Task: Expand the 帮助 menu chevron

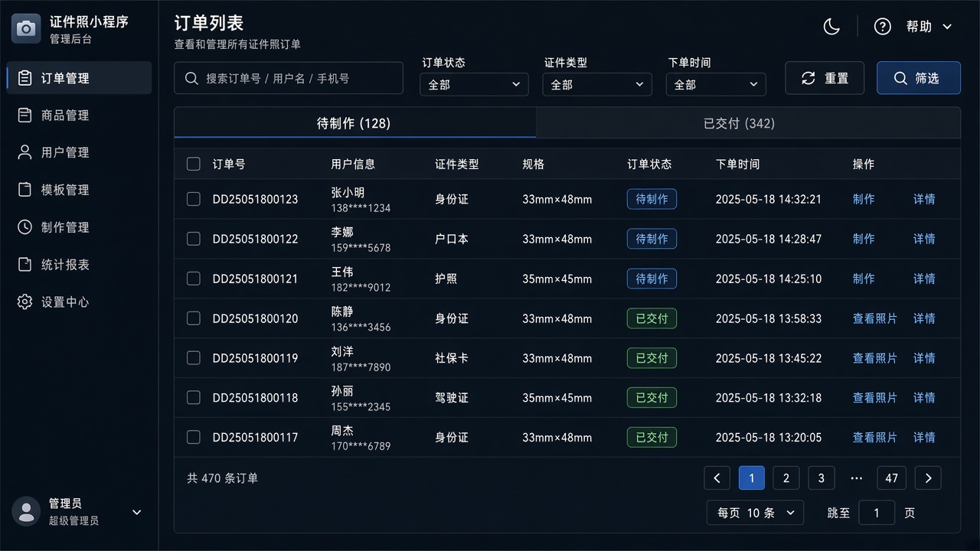Action: pyautogui.click(x=947, y=27)
